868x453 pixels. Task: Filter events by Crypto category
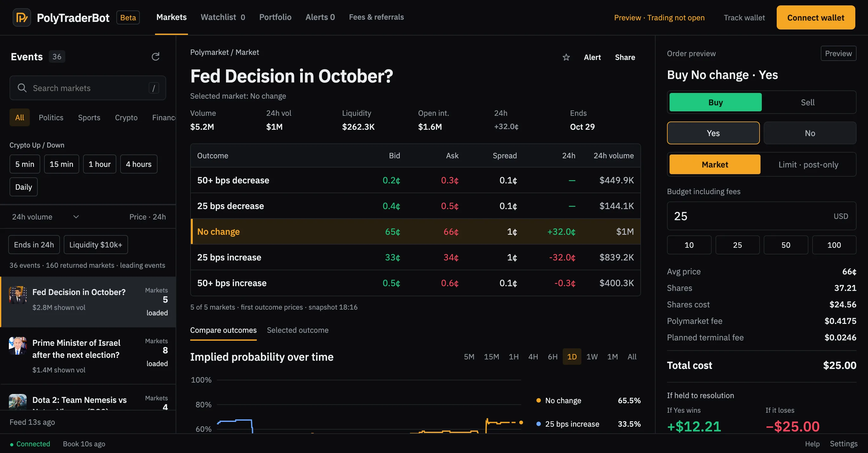(x=126, y=117)
